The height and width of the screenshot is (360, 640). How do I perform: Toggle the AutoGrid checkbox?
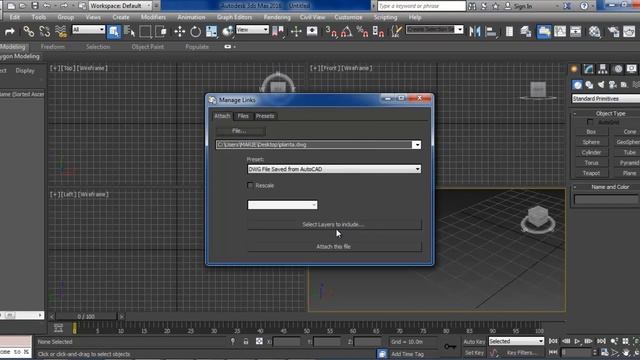(x=590, y=122)
